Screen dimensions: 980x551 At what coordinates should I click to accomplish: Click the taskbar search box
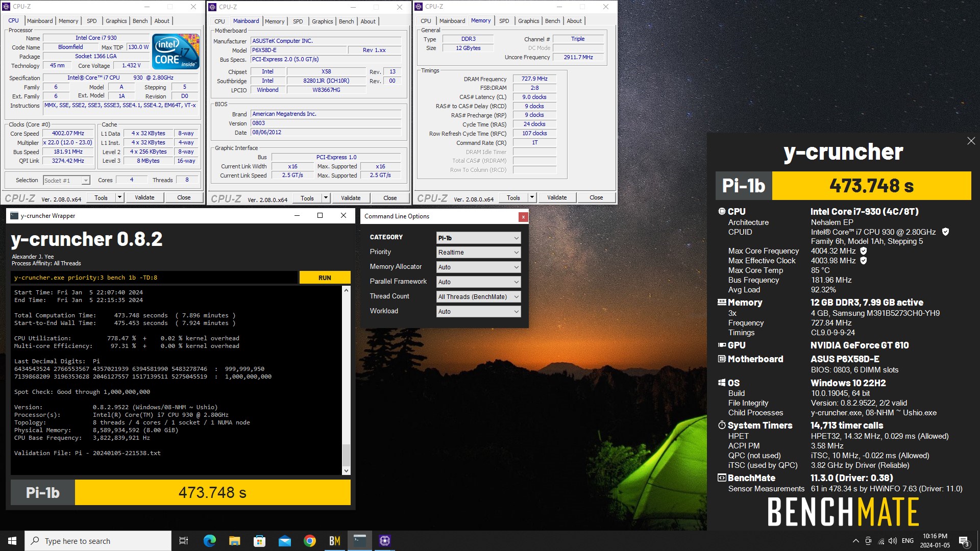(x=98, y=541)
